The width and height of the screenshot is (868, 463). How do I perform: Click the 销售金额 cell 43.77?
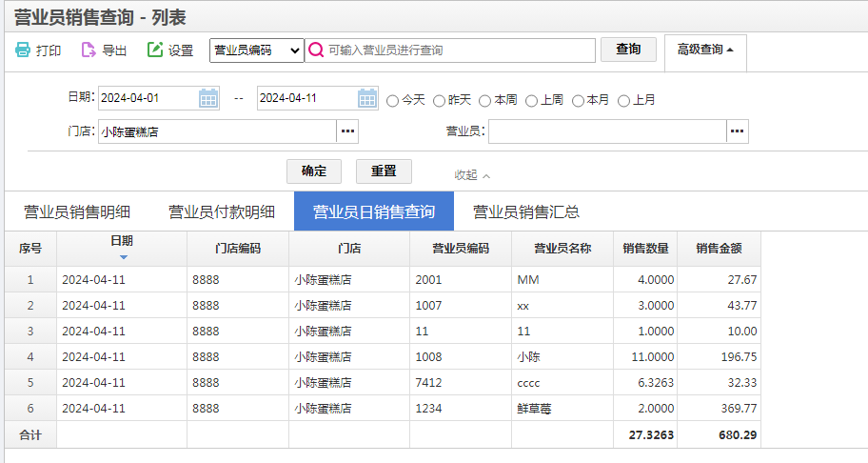click(x=720, y=306)
